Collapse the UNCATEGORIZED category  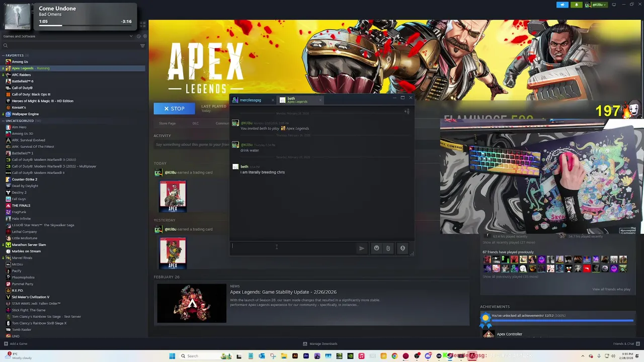(3, 121)
